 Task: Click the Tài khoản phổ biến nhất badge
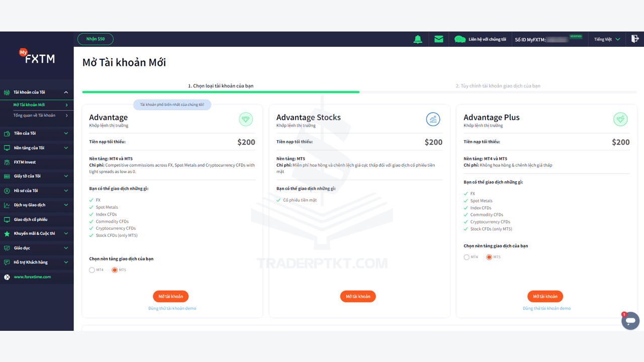click(172, 105)
